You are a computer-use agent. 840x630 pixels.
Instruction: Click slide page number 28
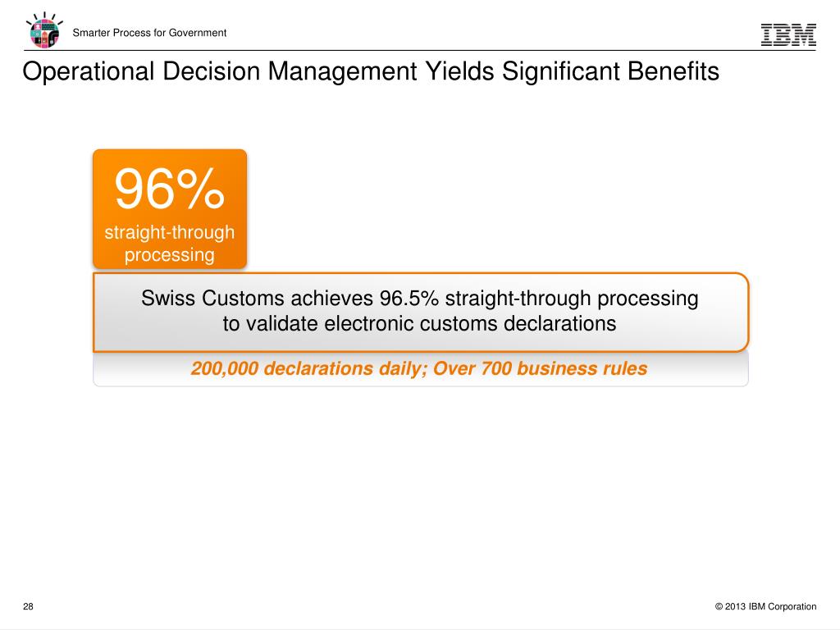click(x=28, y=606)
